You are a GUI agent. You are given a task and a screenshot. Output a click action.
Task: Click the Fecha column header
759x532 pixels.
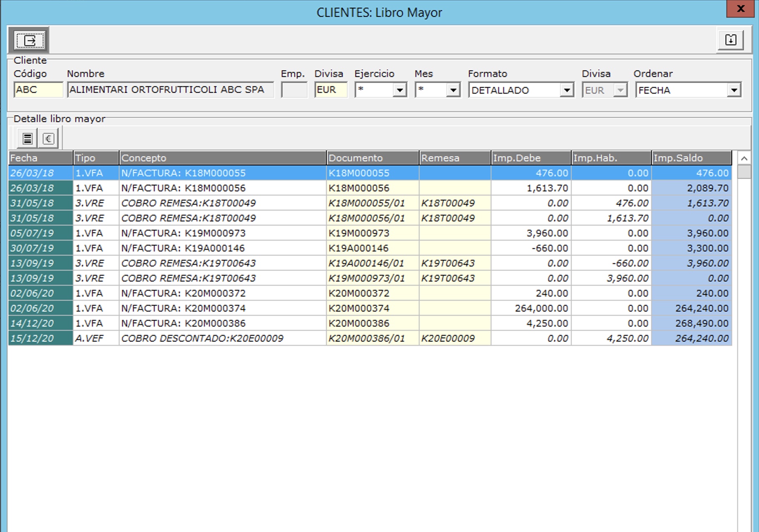click(41, 158)
